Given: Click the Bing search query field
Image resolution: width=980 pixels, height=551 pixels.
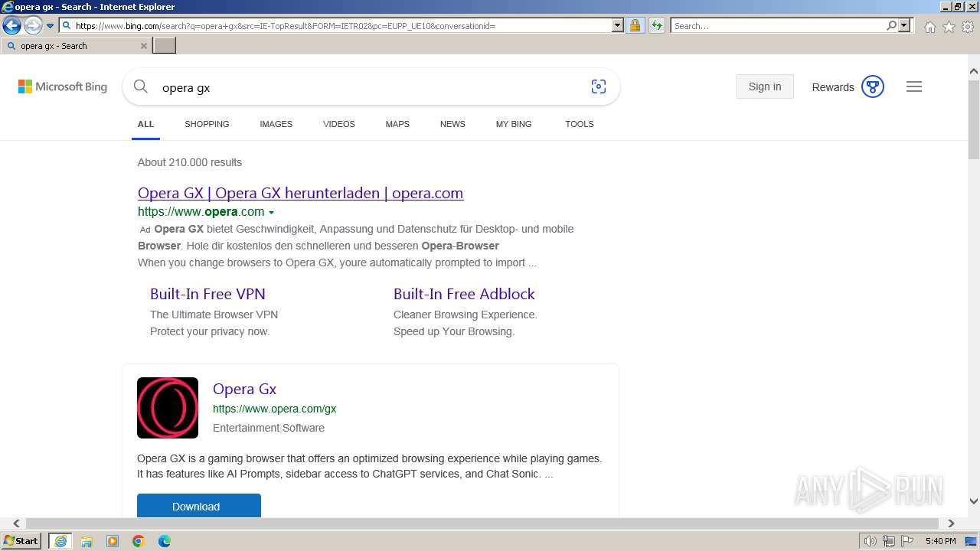Looking at the screenshot, I should (x=367, y=87).
